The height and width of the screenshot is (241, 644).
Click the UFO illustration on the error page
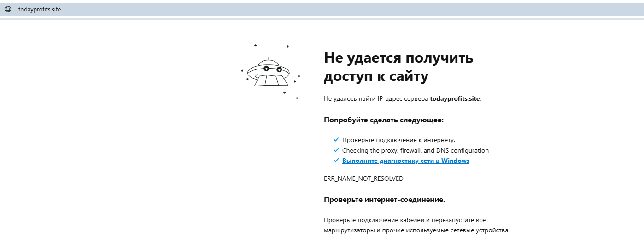pyautogui.click(x=268, y=74)
